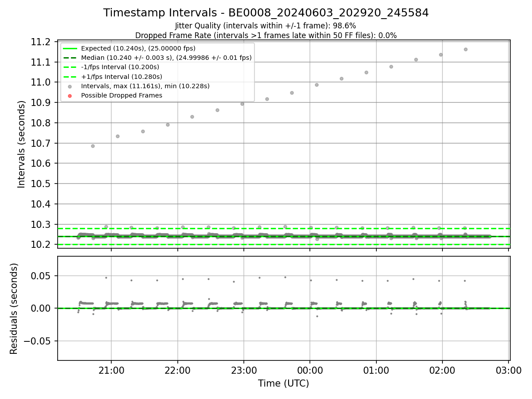Viewport: 532px width, 399px height.
Task: Click legend entry 'Expected (10.240s), (25.00000 fps)'
Action: [x=138, y=48]
